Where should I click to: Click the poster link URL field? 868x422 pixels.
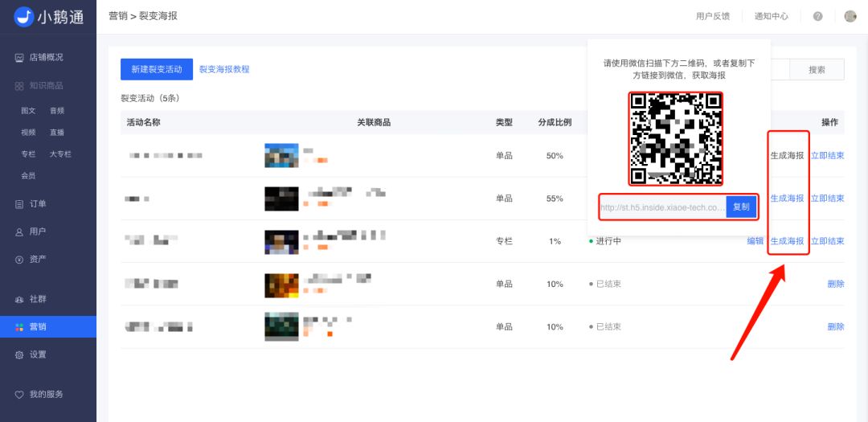662,207
